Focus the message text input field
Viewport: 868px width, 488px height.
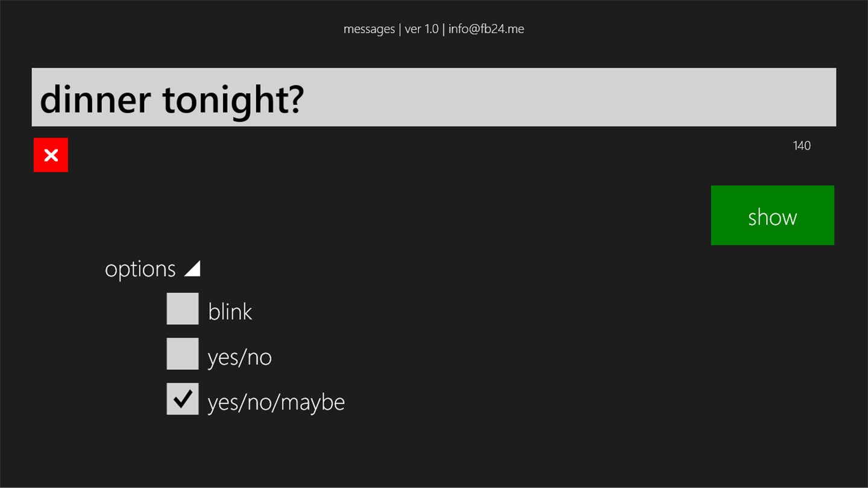pyautogui.click(x=433, y=97)
